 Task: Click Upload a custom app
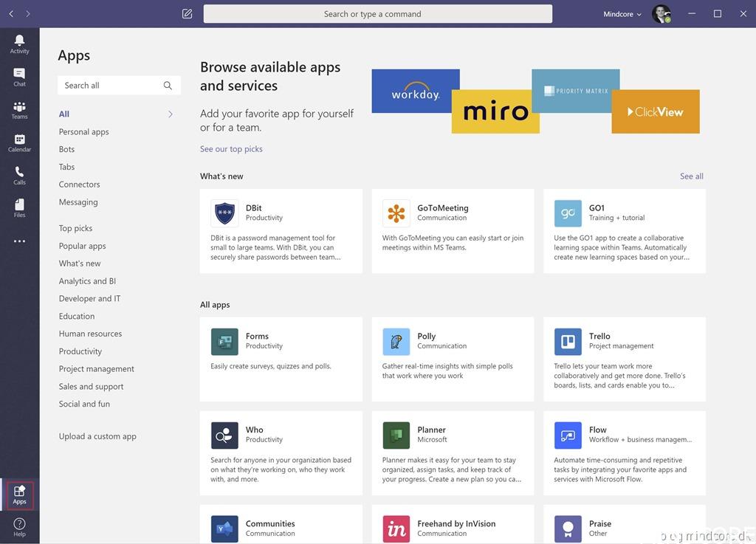(x=97, y=436)
